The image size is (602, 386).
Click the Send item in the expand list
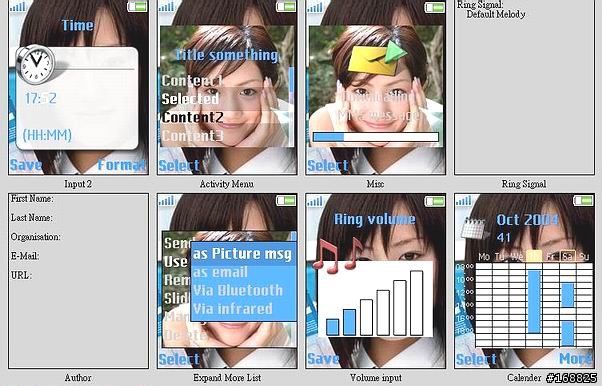[x=177, y=243]
